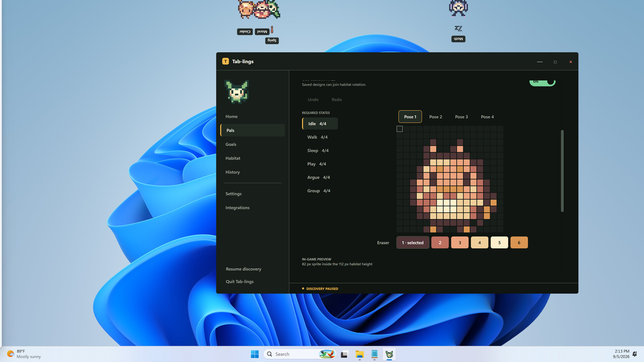Open the weather widget
644x362 pixels.
pos(23,354)
